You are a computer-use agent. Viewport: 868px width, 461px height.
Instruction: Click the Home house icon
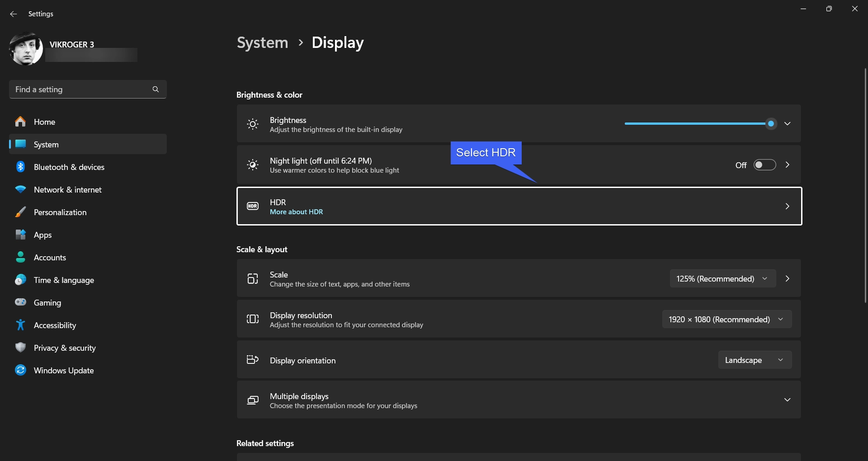[20, 122]
